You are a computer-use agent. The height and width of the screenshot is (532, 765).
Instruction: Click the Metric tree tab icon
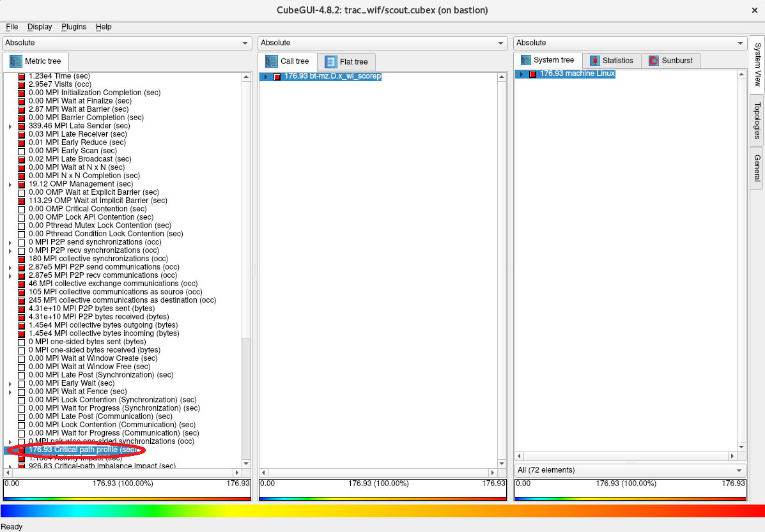(15, 61)
